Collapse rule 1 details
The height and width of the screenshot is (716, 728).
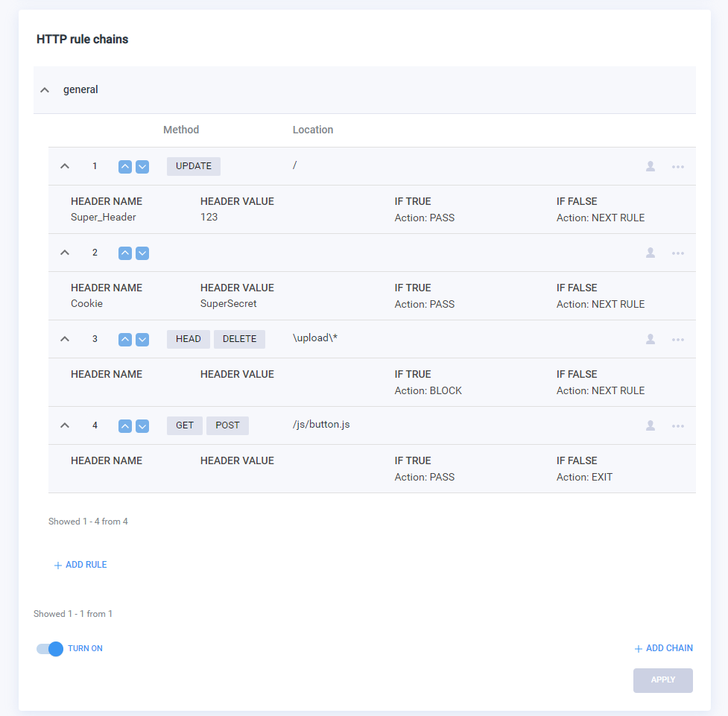[65, 166]
